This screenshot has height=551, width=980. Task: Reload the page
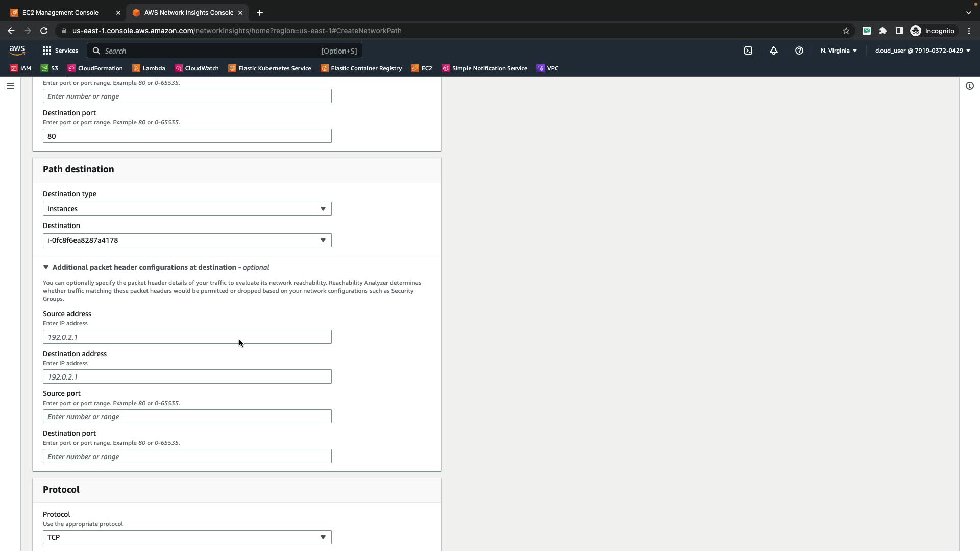[44, 31]
